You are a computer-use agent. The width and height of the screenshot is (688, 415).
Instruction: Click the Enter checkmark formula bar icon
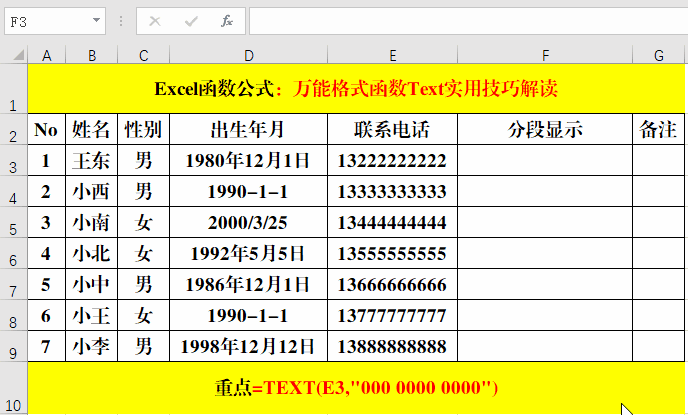tap(191, 21)
